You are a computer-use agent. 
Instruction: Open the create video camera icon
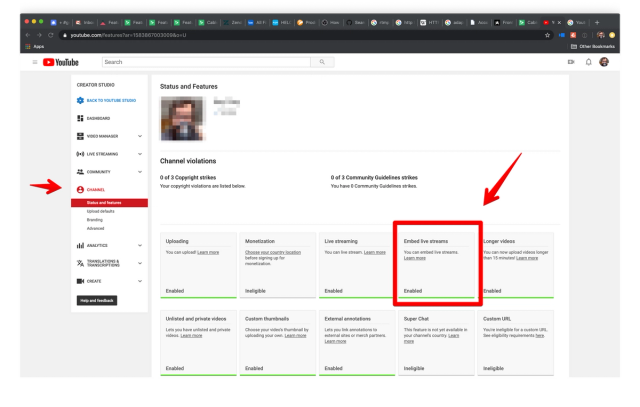click(x=571, y=62)
